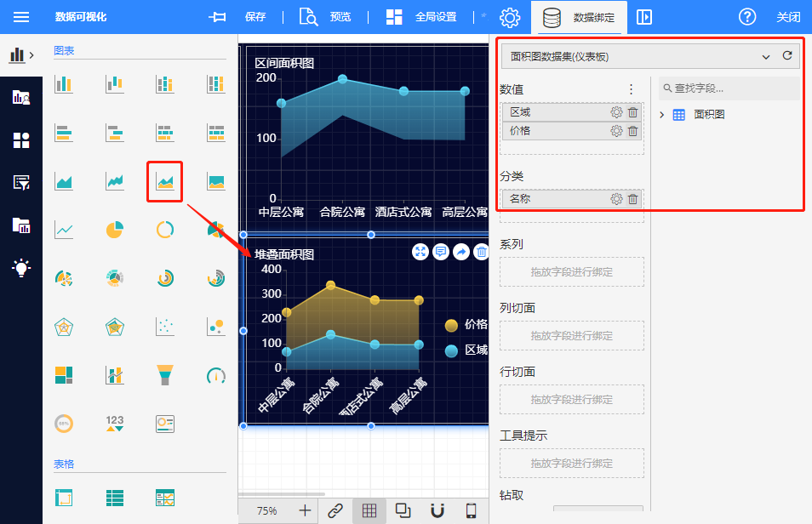Open settings for the 区域 field
This screenshot has width=812, height=524.
click(x=616, y=112)
